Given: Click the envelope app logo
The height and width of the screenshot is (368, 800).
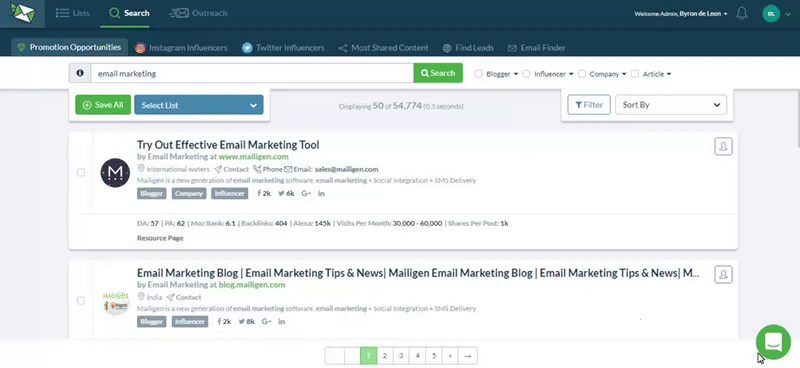Looking at the screenshot, I should pos(22,13).
